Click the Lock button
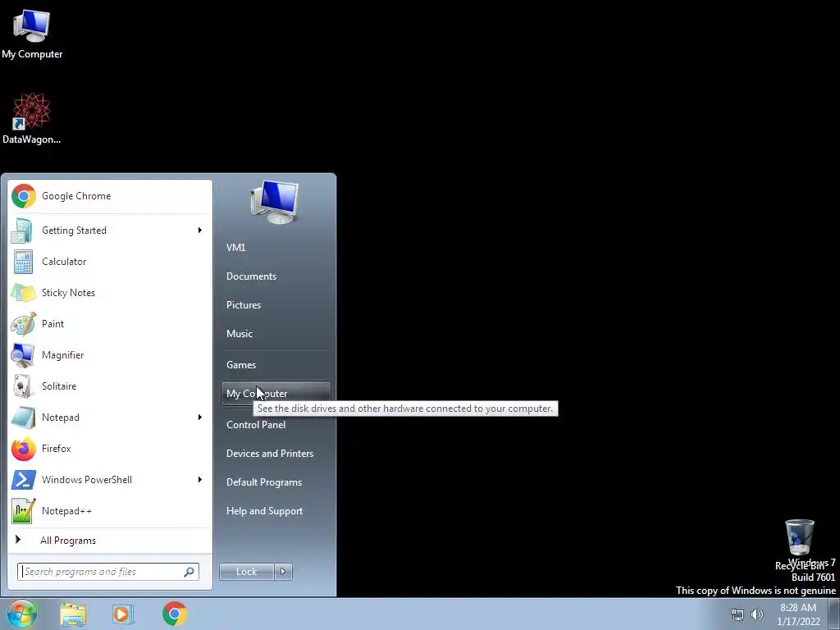The image size is (840, 630). click(x=247, y=572)
